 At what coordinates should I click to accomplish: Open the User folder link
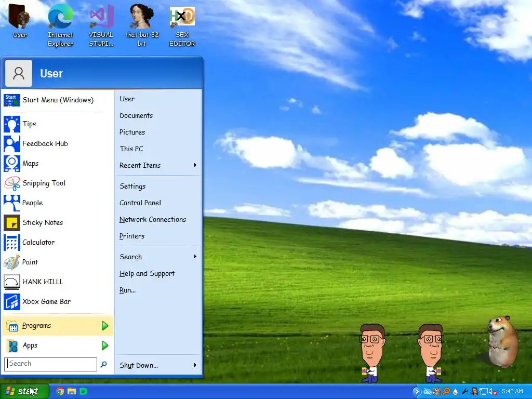click(x=158, y=99)
